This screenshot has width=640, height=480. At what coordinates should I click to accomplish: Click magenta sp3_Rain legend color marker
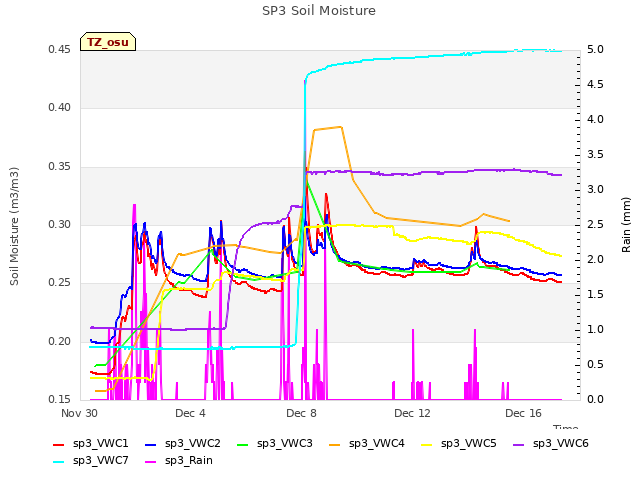[x=151, y=462]
